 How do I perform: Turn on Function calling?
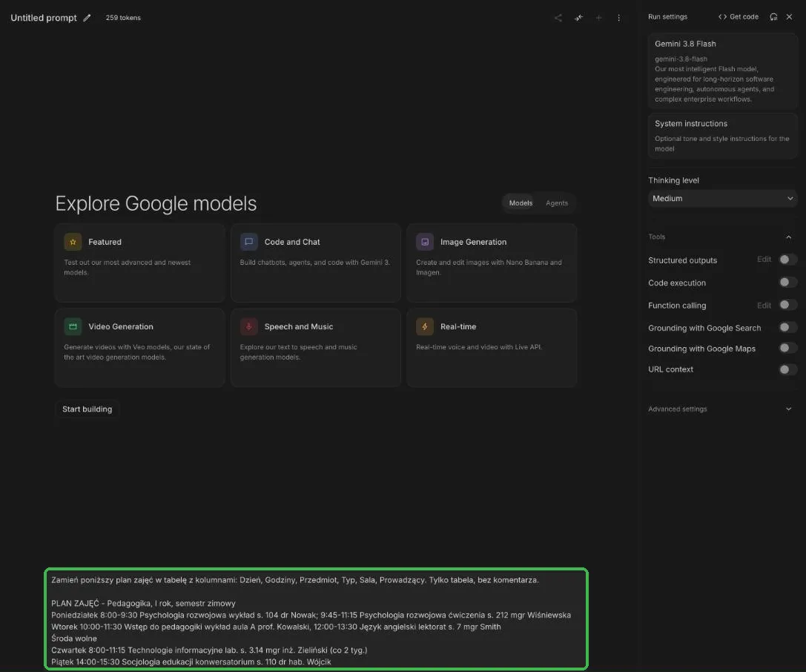[787, 305]
